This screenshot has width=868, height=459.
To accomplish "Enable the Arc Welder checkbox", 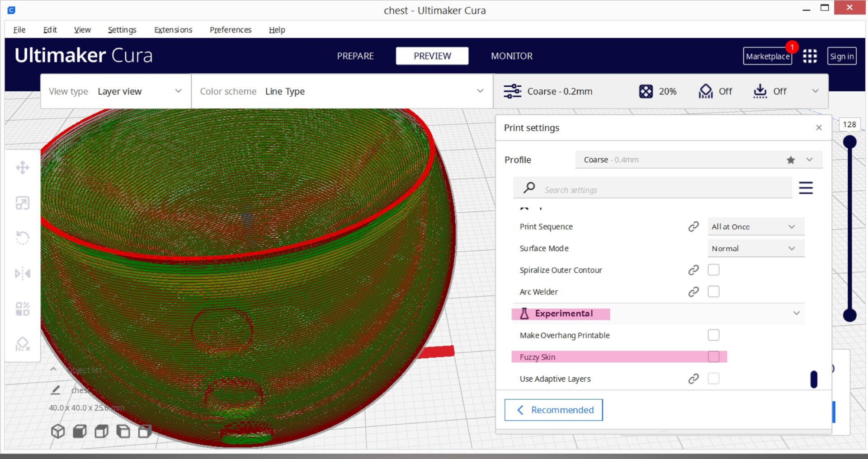I will [x=713, y=291].
